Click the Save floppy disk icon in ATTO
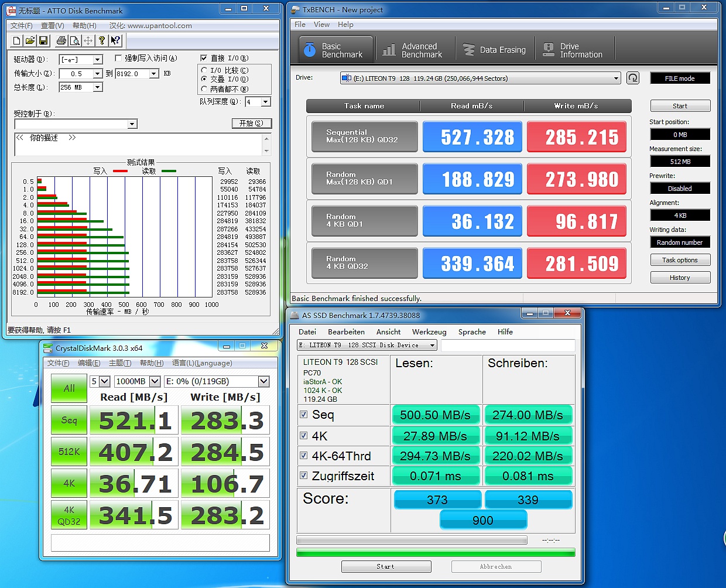Screen dimensions: 726x588 pos(43,40)
